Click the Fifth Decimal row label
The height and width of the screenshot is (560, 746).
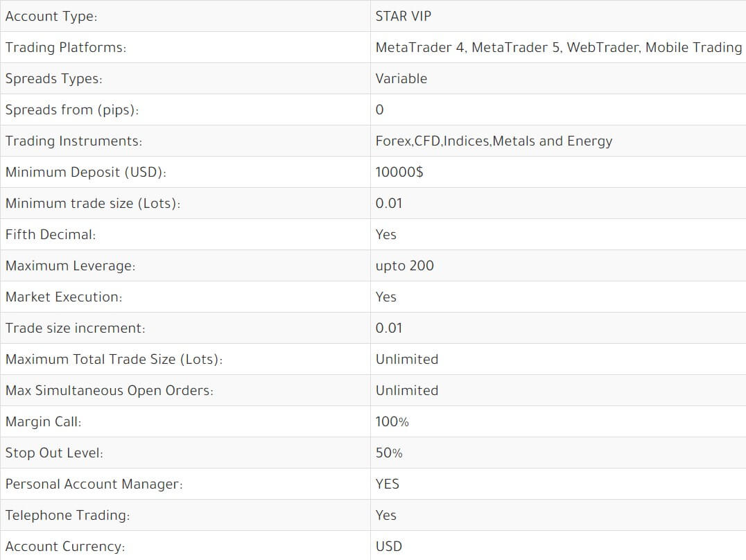point(51,234)
